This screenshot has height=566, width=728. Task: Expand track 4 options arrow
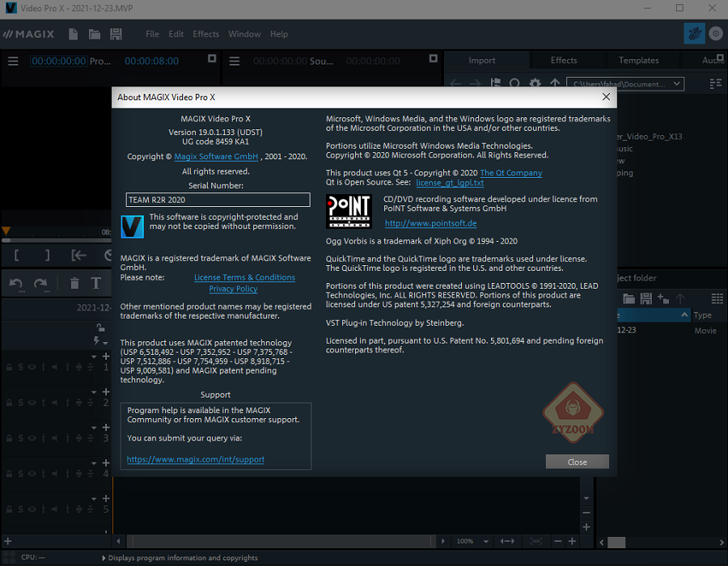[95, 463]
